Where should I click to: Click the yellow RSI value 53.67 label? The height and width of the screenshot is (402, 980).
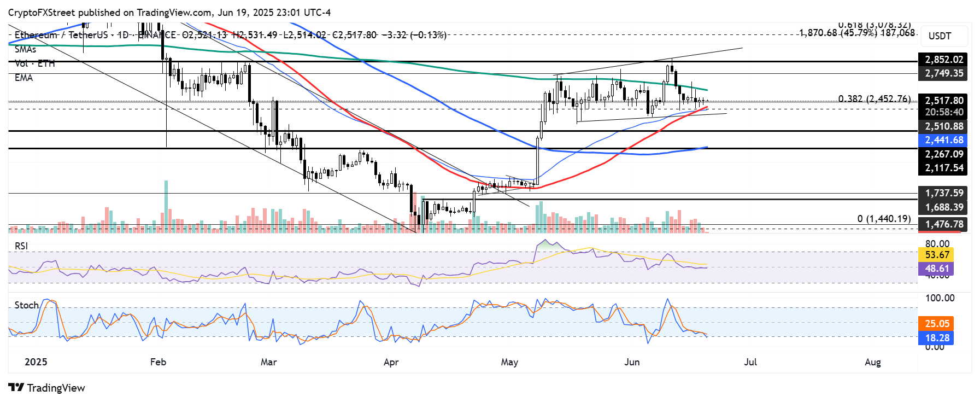937,254
